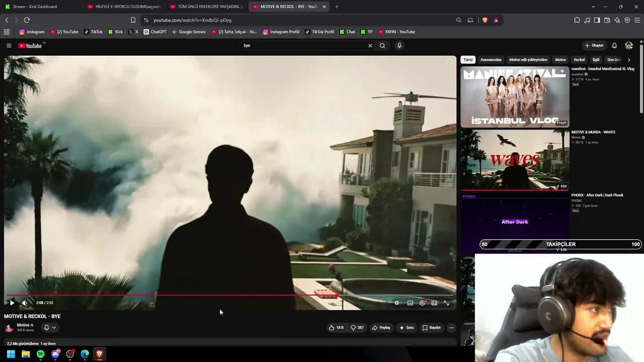644x362 pixels.
Task: Select the Motive adlı yükleyiciden chip
Action: coord(528,60)
